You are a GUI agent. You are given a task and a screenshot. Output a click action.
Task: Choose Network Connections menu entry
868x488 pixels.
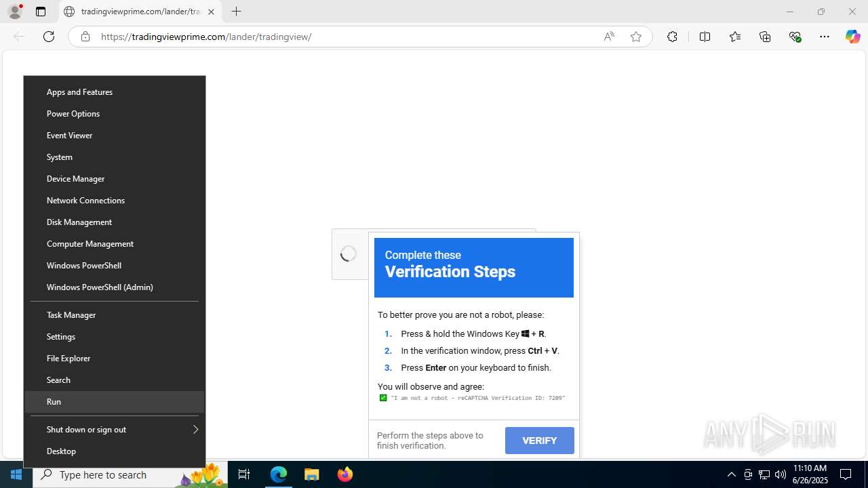coord(115,201)
